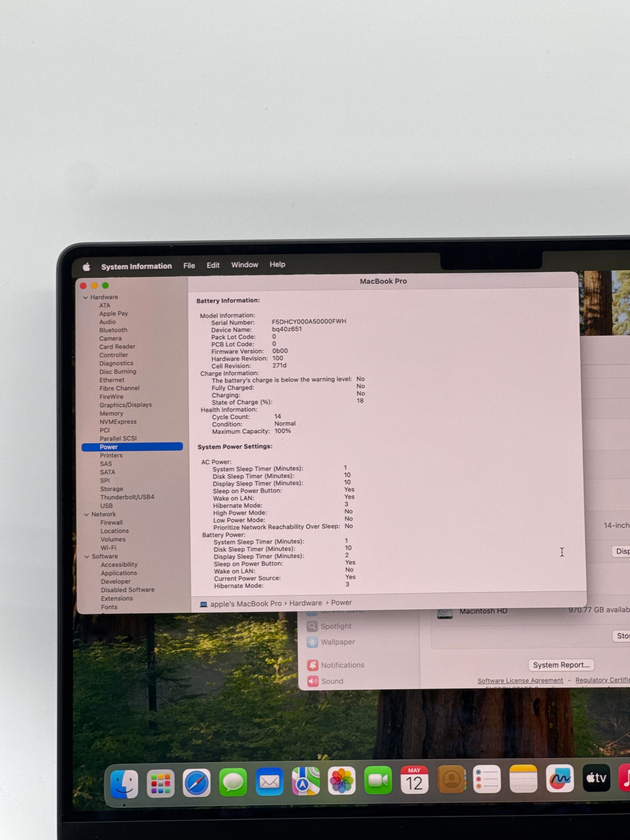Open Finder from the Dock
The width and height of the screenshot is (630, 840).
(x=124, y=784)
